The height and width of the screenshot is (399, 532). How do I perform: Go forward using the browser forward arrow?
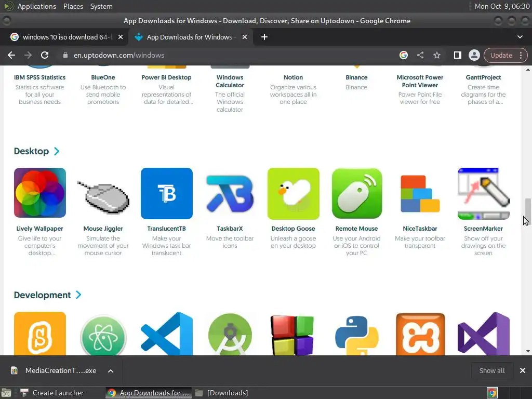[28, 55]
